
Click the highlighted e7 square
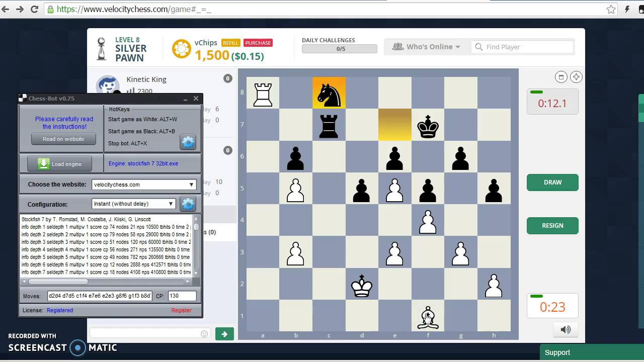tap(395, 125)
